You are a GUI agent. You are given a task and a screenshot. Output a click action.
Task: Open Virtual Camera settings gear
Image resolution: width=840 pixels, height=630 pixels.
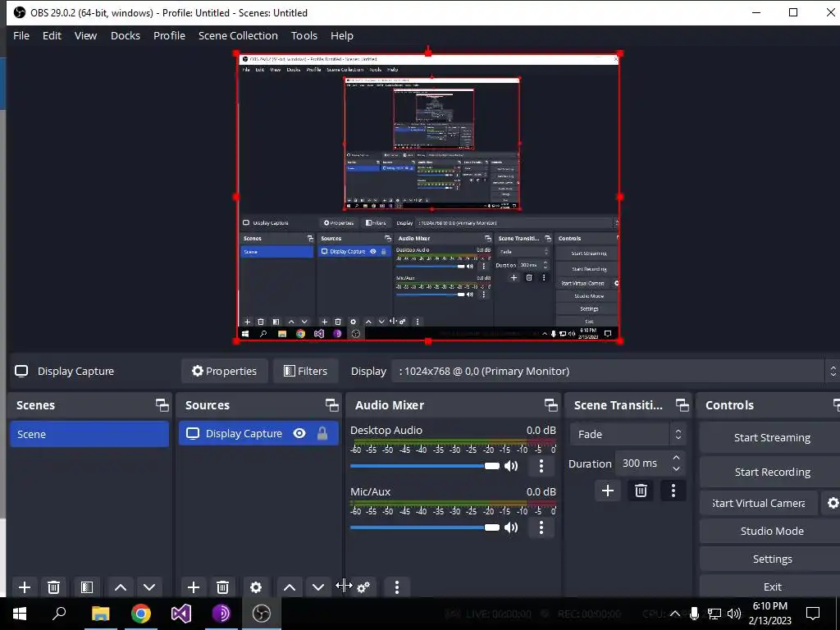pyautogui.click(x=832, y=503)
